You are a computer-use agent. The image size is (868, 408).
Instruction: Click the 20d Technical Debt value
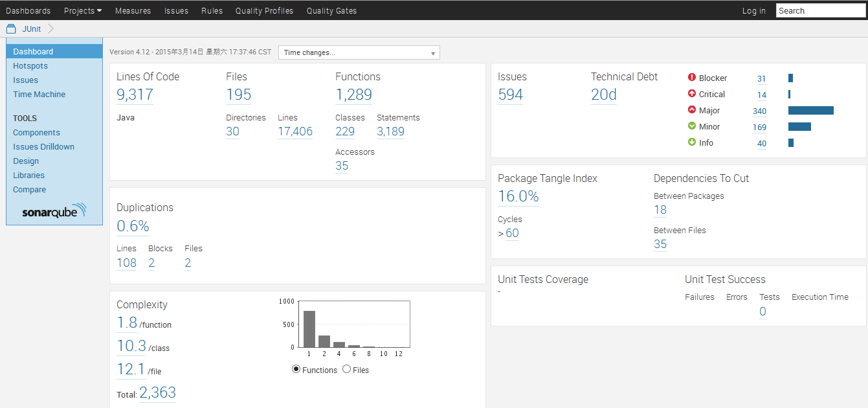tap(603, 95)
